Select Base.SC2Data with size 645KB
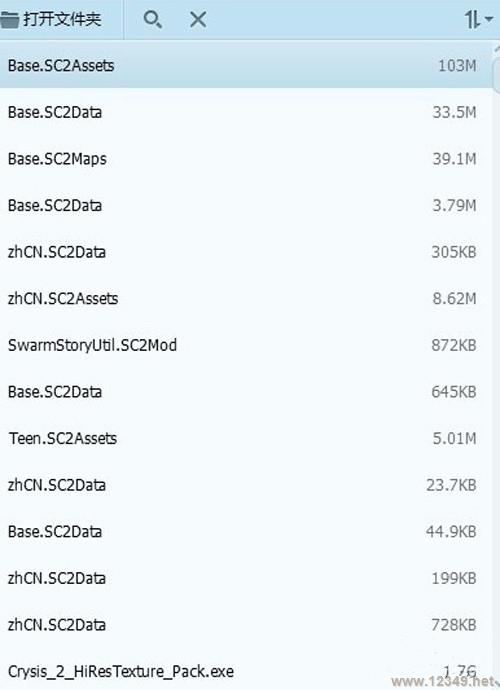Viewport: 500px width, 690px height. 246,392
